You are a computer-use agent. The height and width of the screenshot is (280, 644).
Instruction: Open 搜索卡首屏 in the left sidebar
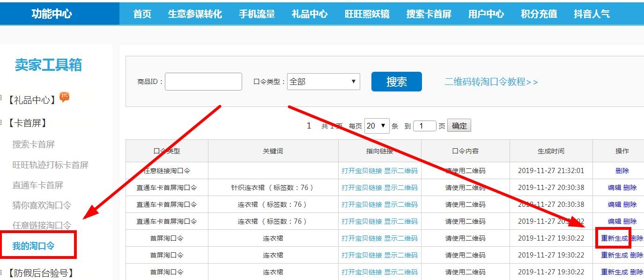[34, 144]
